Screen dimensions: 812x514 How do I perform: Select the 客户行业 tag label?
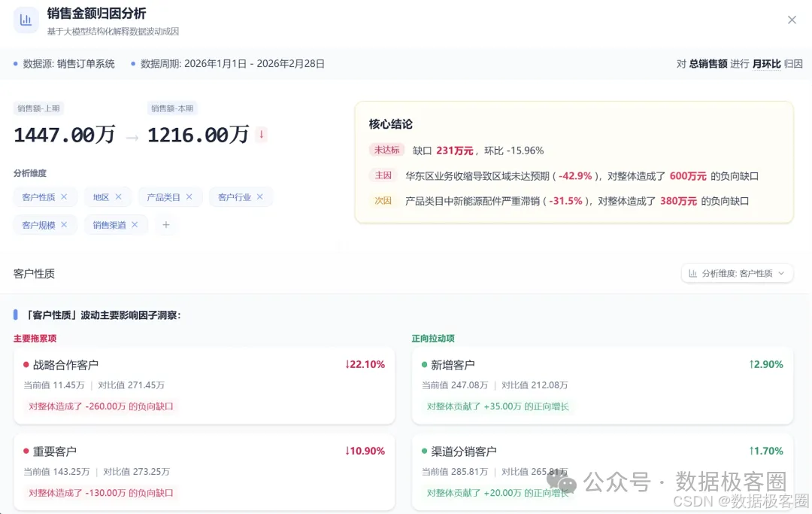(x=234, y=197)
